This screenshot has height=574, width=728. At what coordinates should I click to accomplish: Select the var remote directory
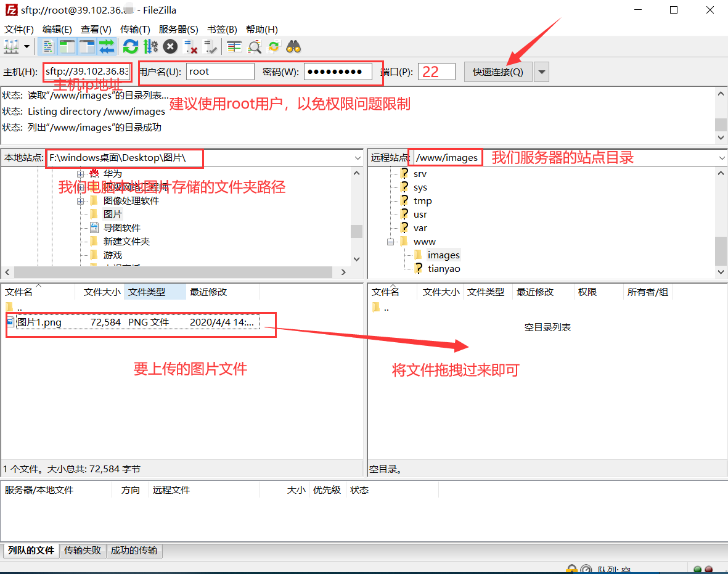[x=420, y=228]
